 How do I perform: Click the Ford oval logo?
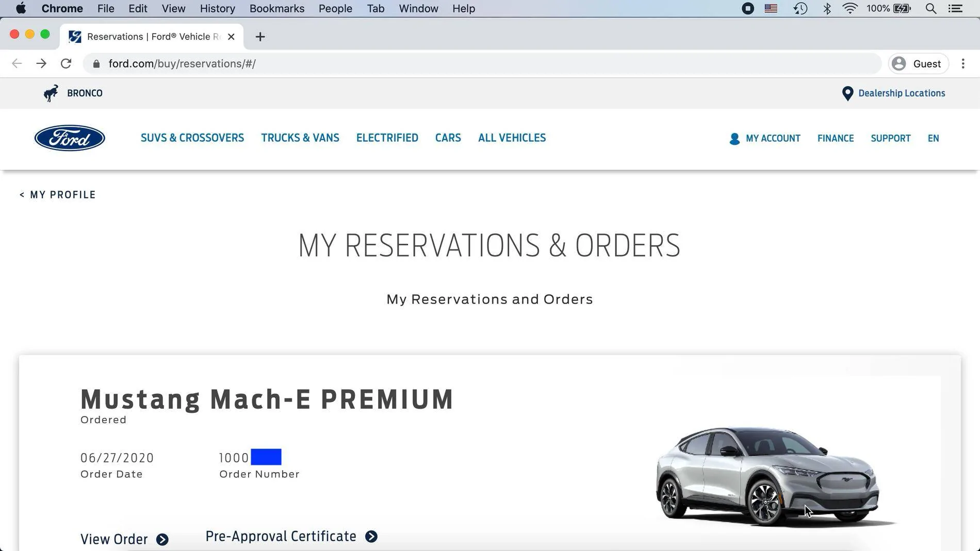70,138
